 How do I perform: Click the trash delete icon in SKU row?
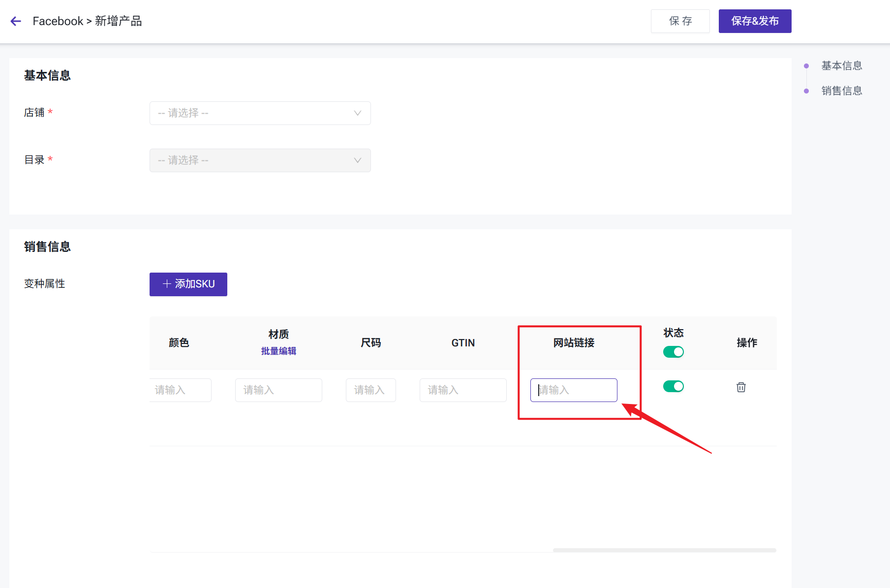pyautogui.click(x=741, y=387)
